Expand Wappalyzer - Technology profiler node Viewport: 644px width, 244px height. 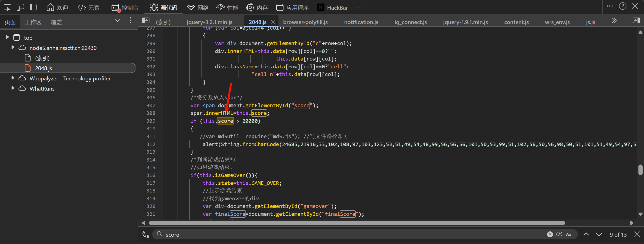click(x=13, y=78)
